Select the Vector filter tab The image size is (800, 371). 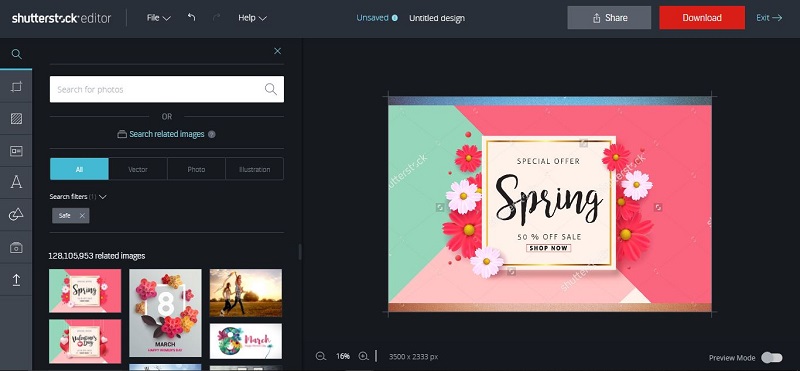click(138, 169)
